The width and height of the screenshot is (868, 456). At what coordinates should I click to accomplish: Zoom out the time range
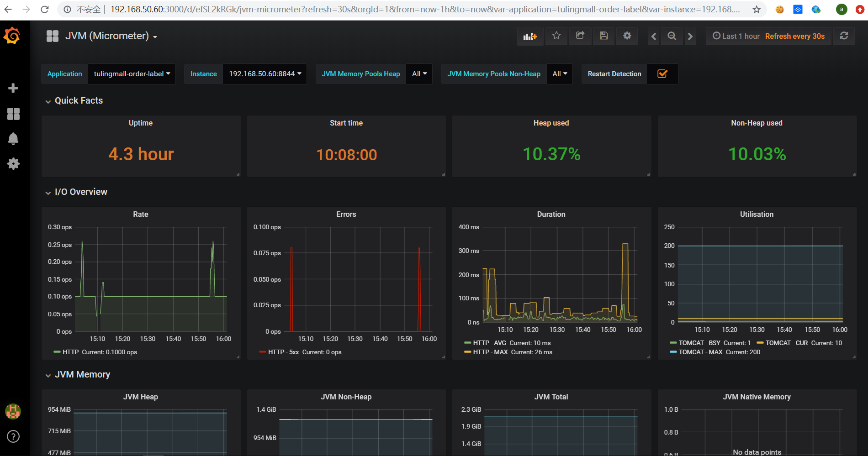pyautogui.click(x=672, y=36)
